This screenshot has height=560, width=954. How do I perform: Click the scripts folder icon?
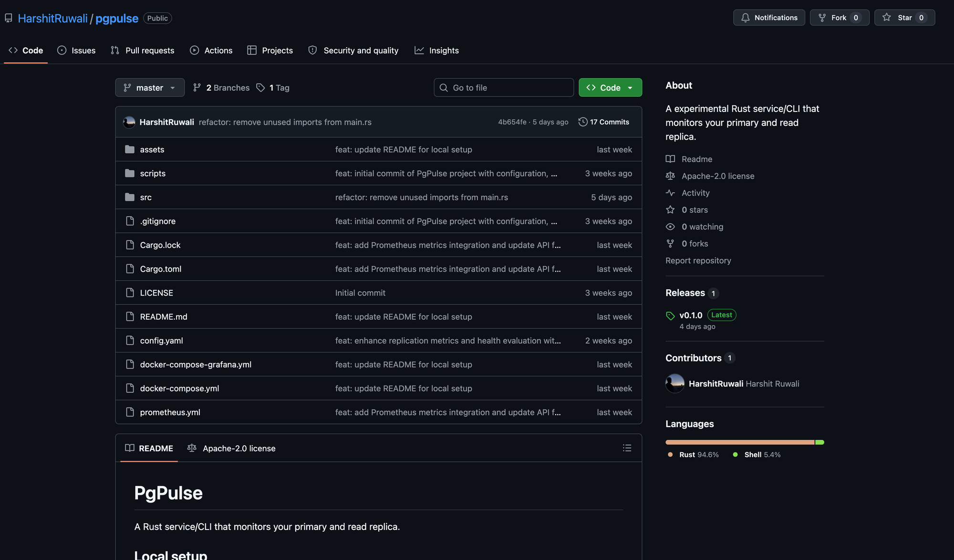130,173
